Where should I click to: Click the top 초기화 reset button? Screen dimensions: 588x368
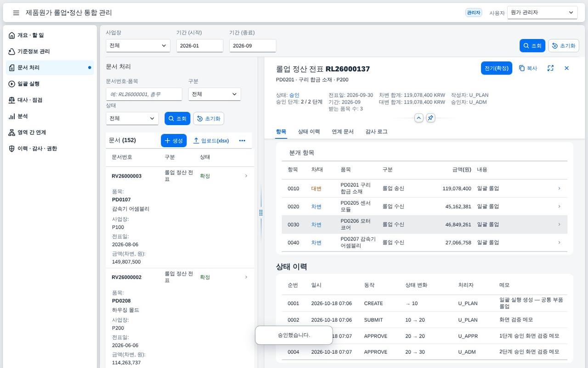(564, 46)
